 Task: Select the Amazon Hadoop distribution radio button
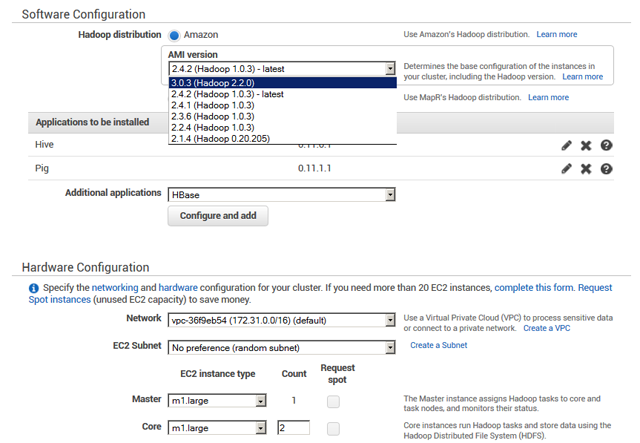point(174,36)
